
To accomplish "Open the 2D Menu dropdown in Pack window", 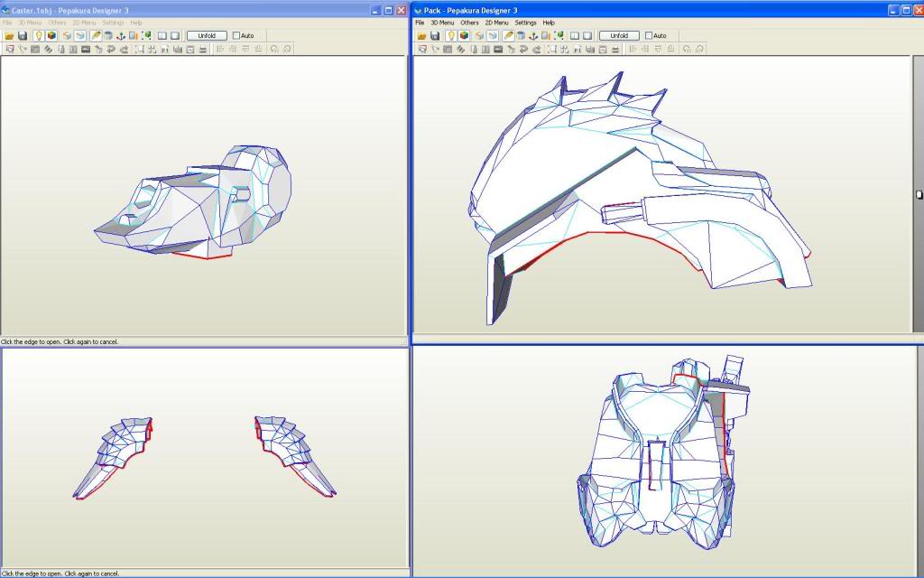I will point(496,23).
